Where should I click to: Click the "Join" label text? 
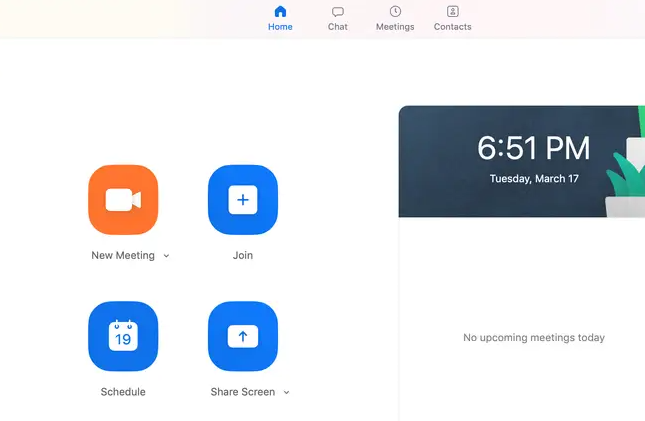coord(243,256)
